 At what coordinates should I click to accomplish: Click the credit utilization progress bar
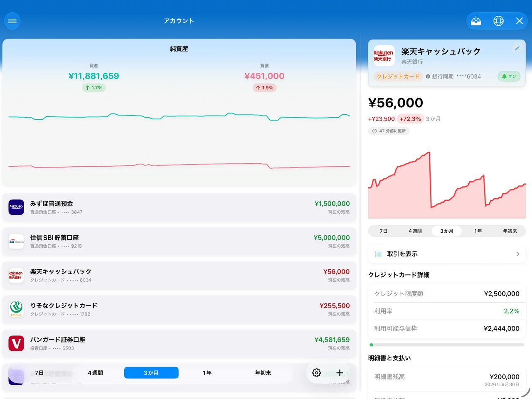[x=447, y=345]
